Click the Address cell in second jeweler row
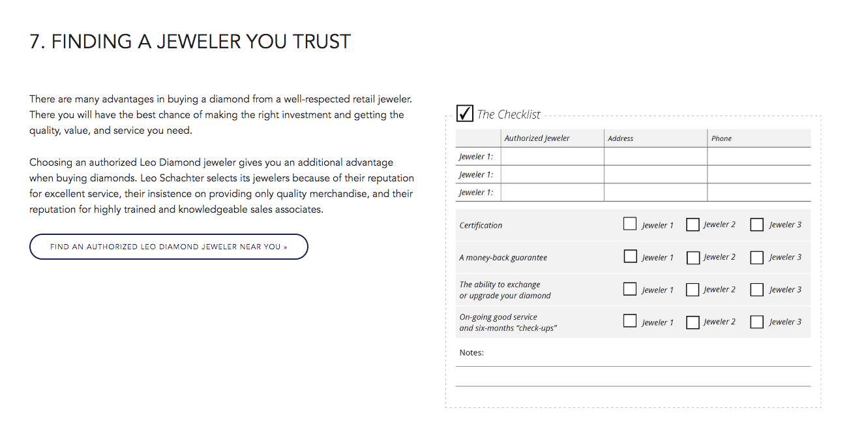Viewport: 868px width, 432px height. point(655,174)
